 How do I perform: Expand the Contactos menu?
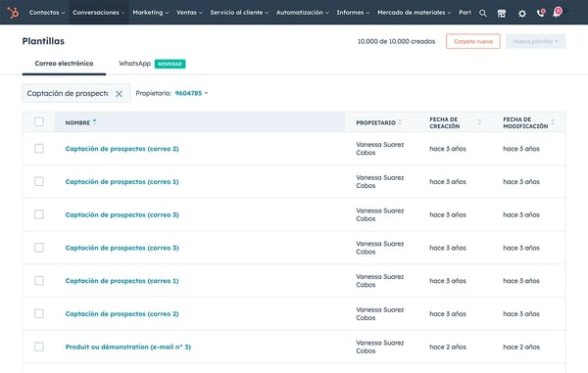tap(47, 13)
